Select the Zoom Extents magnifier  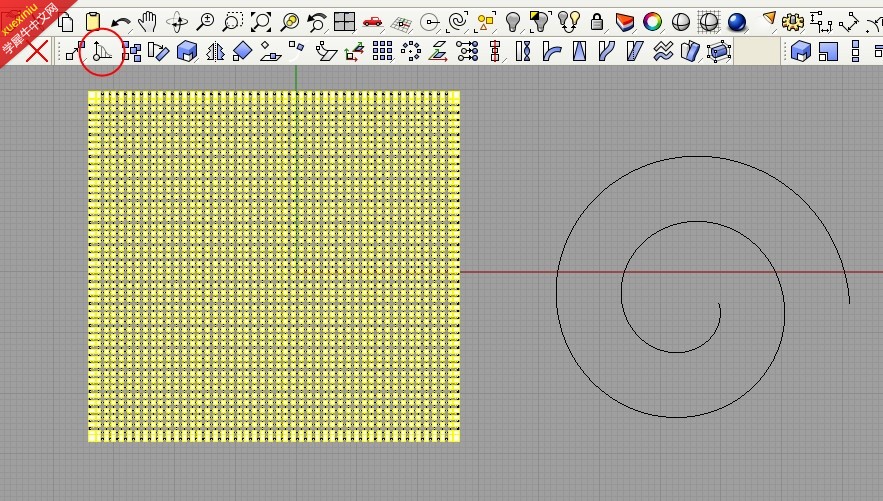261,22
